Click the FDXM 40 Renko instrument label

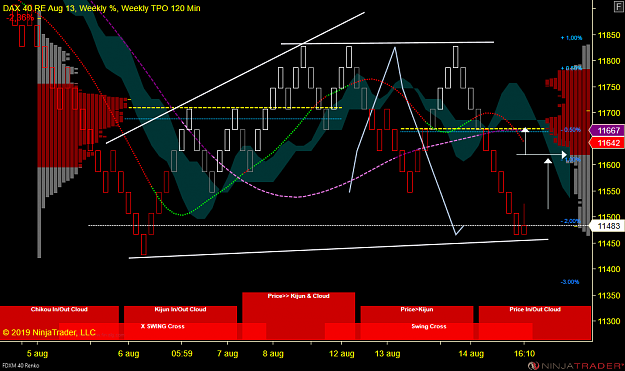(x=21, y=365)
